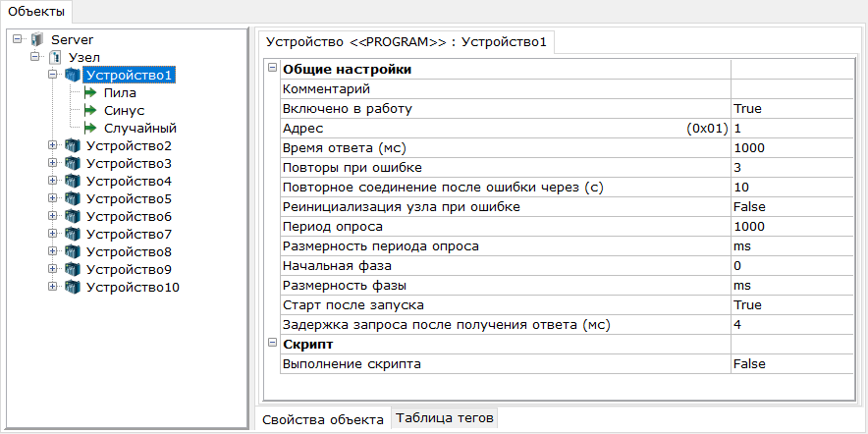Click the Устройство1 device icon
868x434 pixels.
[x=73, y=75]
